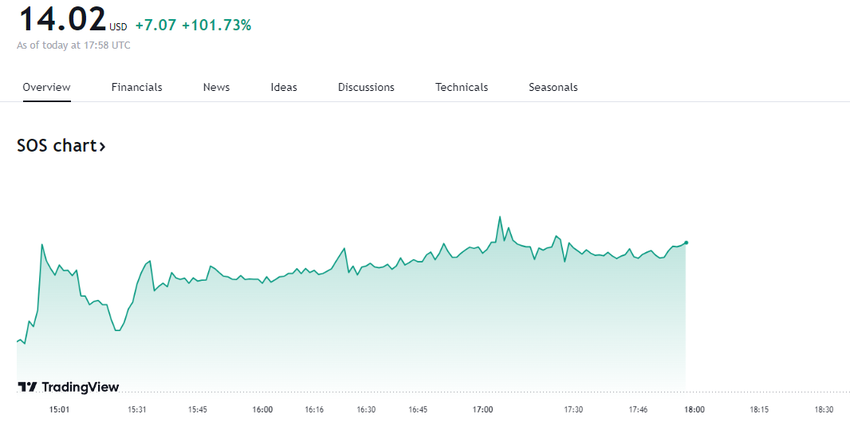
Task: Select the News tab
Action: click(216, 87)
